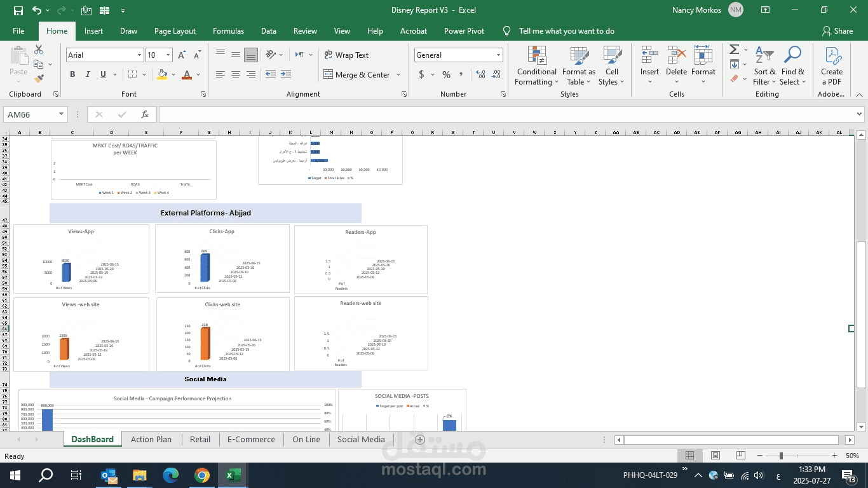Screen dimensions: 868x488
Task: Save the workbook from the Quick Access Toolbar
Action: click(x=18, y=10)
